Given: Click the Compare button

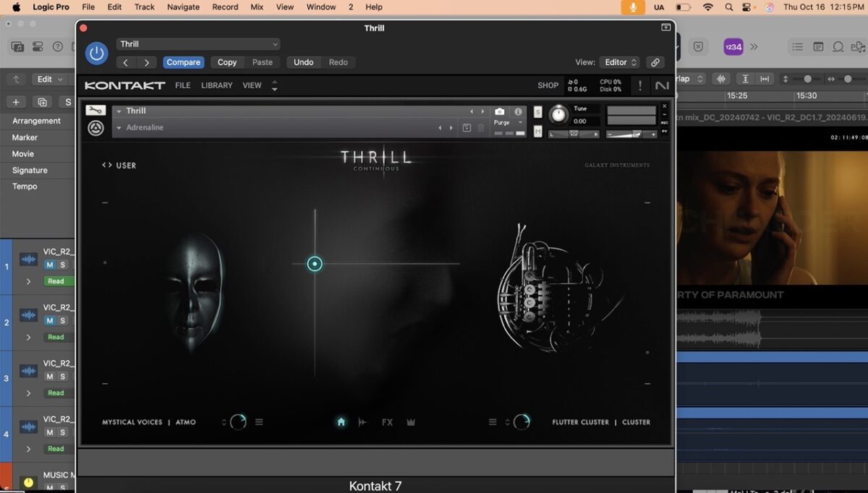Looking at the screenshot, I should coord(183,62).
